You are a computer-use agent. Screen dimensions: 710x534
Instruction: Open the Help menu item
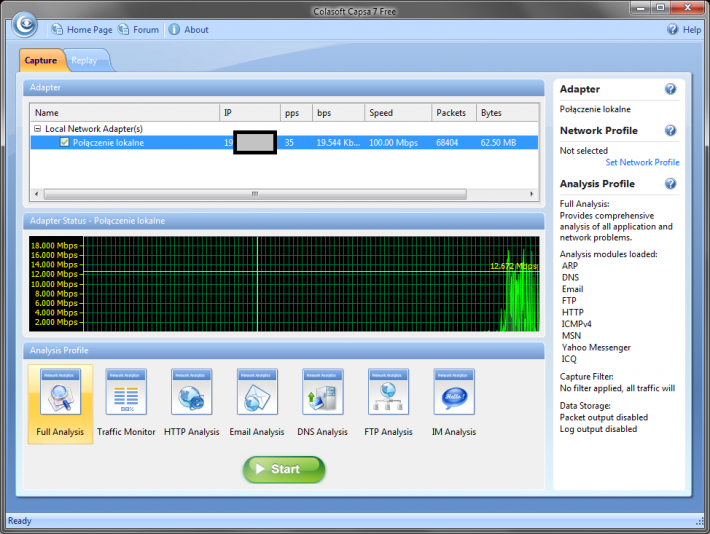coord(692,30)
